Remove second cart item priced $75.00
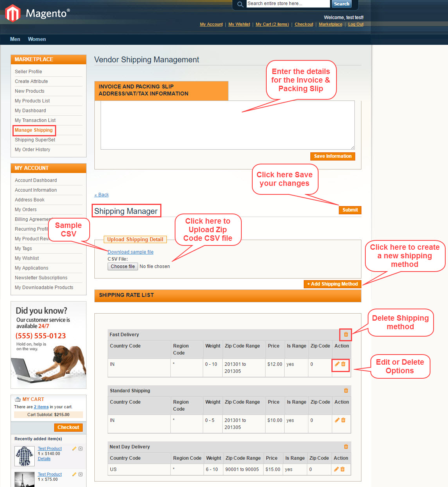 click(x=80, y=474)
